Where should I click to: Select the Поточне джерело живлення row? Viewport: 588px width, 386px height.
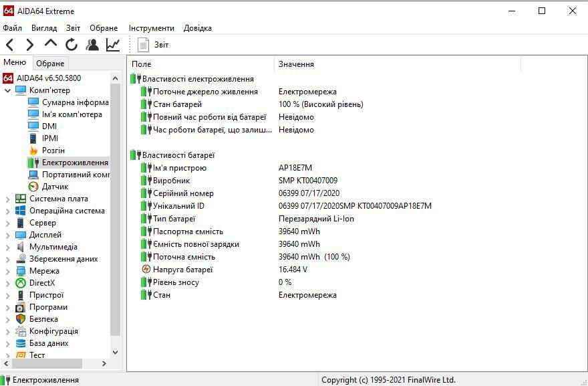[239, 92]
